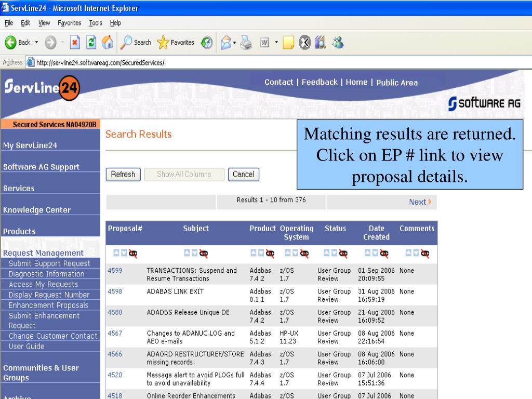Hide the Date Created column icon

384,253
